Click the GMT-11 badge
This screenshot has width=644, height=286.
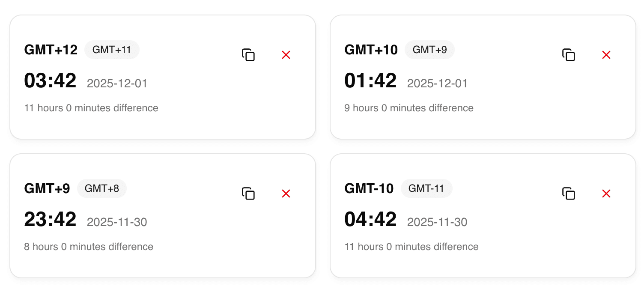pos(426,188)
